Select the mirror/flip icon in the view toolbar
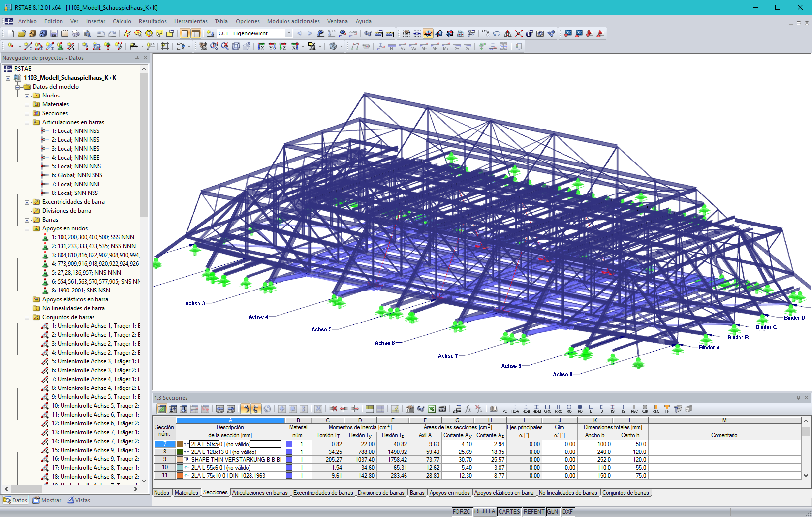The width and height of the screenshot is (812, 517). point(508,33)
